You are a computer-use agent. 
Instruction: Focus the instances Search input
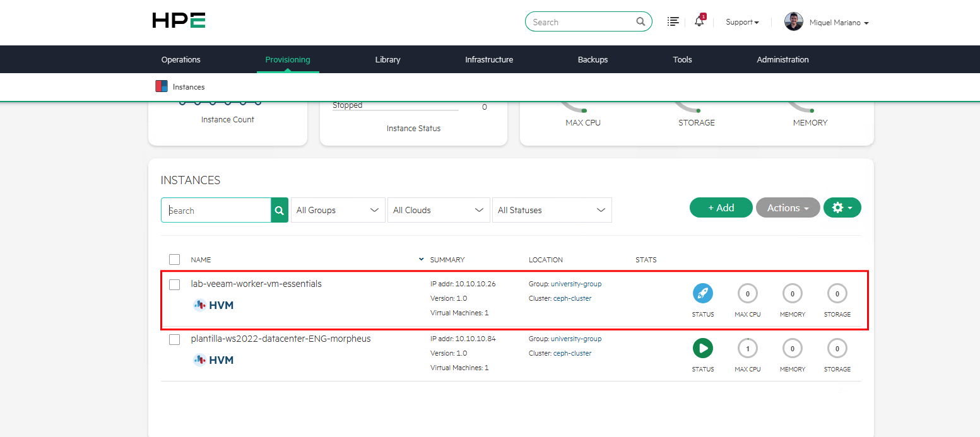[216, 210]
